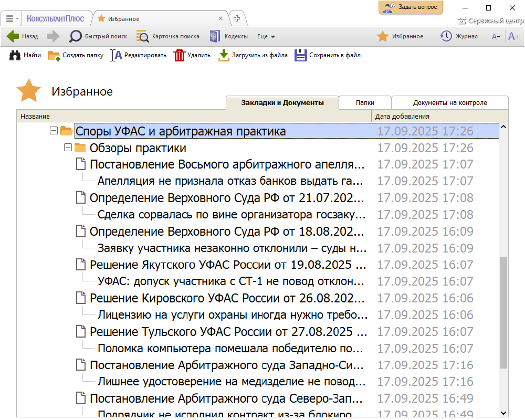Screen dimensions: 525x420
Task: Click Сохранить в файл floppy icon
Action: coord(300,55)
